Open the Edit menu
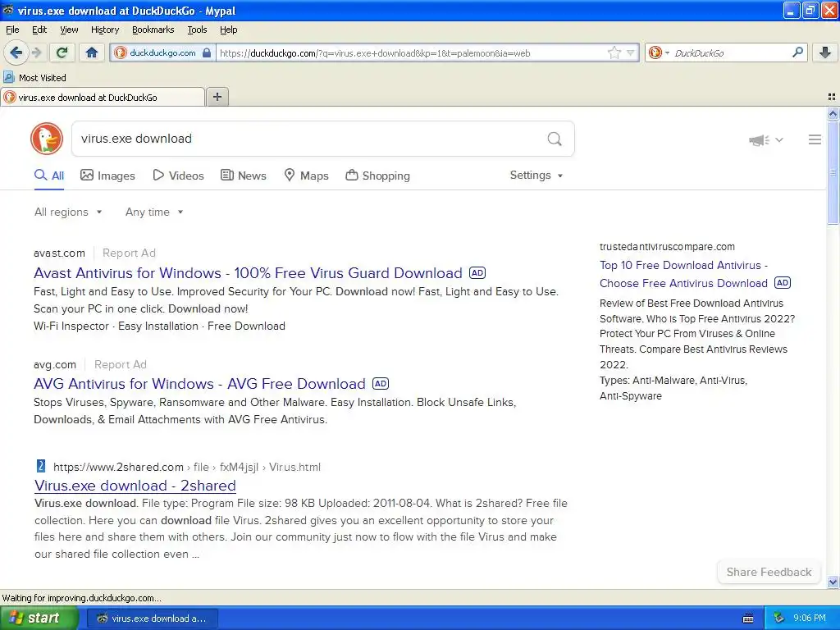This screenshot has height=630, width=840. pyautogui.click(x=39, y=30)
